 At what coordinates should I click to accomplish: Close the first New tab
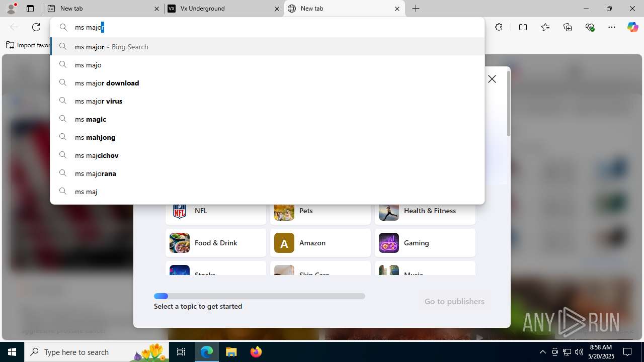click(156, 9)
